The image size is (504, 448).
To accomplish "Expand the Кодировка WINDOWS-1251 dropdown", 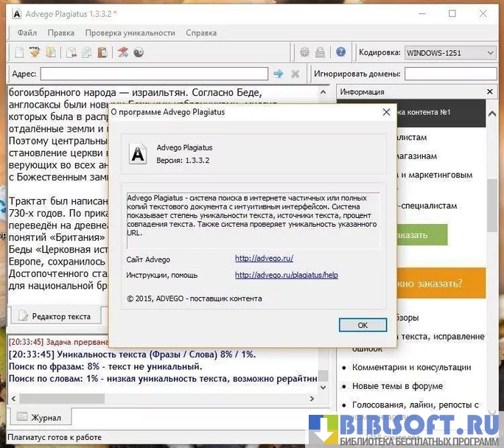I will [490, 52].
